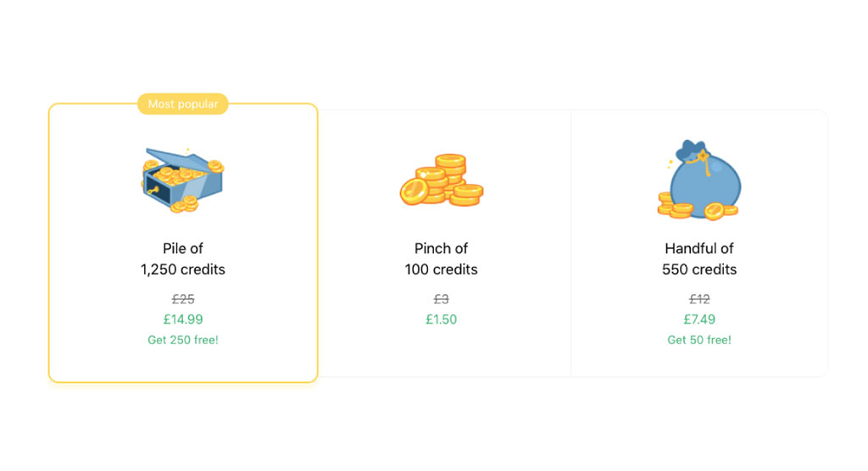Click the £1.50 discounted price

pos(441,319)
